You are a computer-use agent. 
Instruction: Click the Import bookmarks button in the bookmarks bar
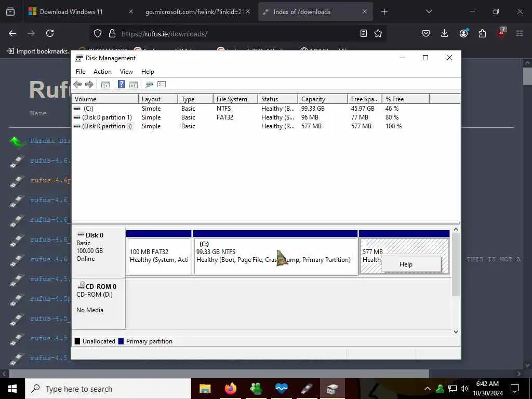[38, 51]
